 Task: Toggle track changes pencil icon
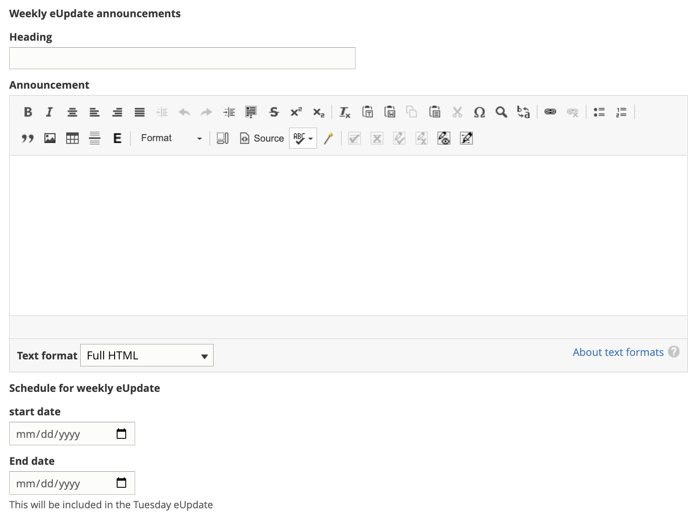(x=466, y=138)
